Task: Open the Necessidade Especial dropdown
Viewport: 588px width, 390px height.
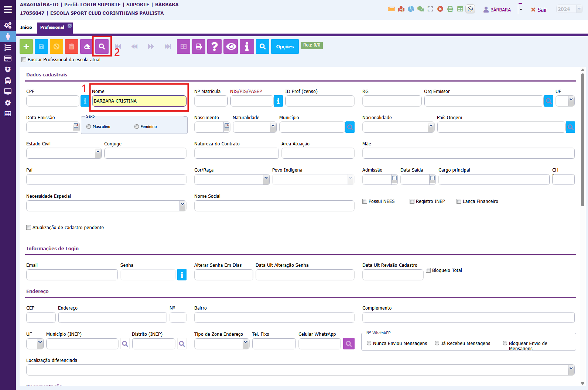Action: 182,206
